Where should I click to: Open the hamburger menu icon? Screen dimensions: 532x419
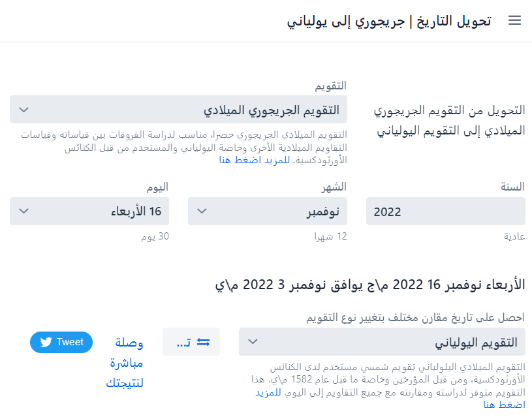click(514, 20)
